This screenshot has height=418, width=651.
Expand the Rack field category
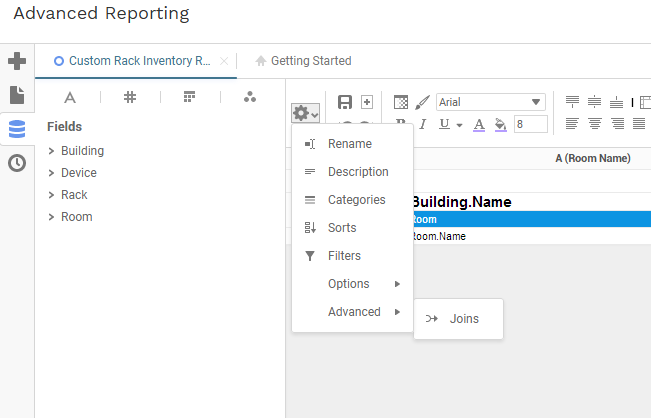pyautogui.click(x=51, y=195)
